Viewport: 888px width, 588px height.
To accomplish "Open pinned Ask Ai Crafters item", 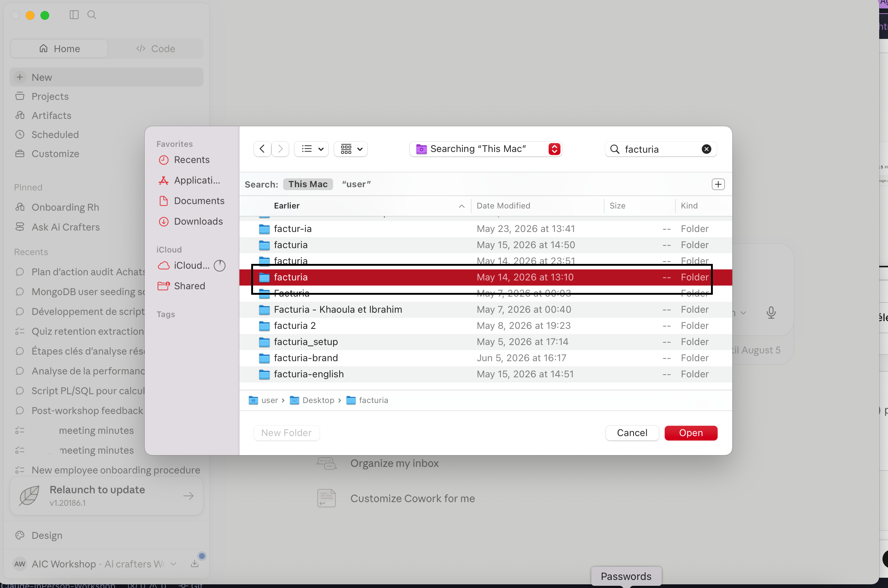I will point(77,227).
